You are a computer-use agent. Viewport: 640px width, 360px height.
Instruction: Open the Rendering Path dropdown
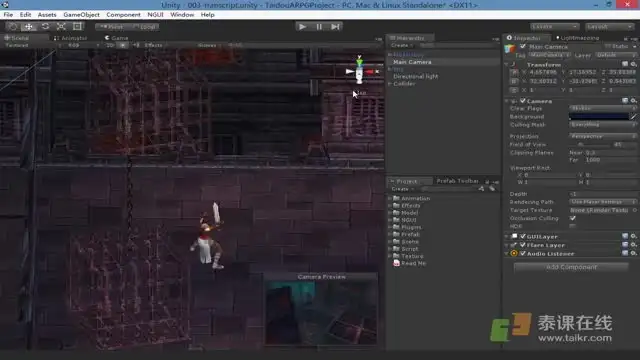point(603,202)
